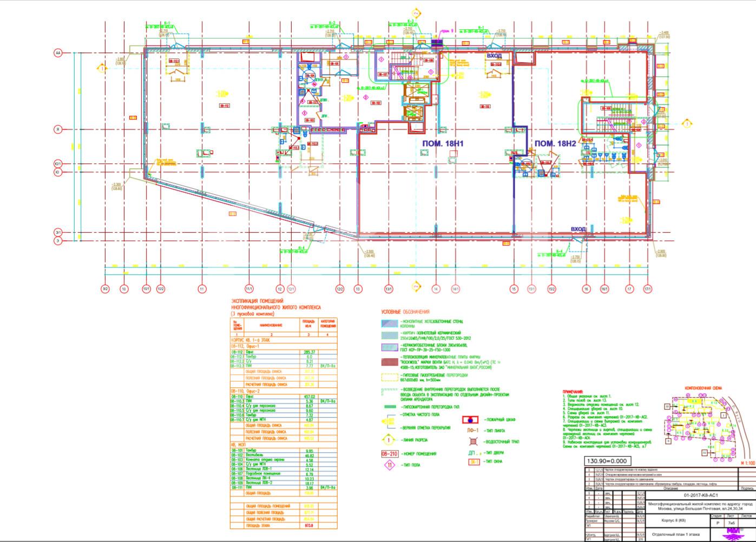Click the grid axis bubble labeled AA

57,53
